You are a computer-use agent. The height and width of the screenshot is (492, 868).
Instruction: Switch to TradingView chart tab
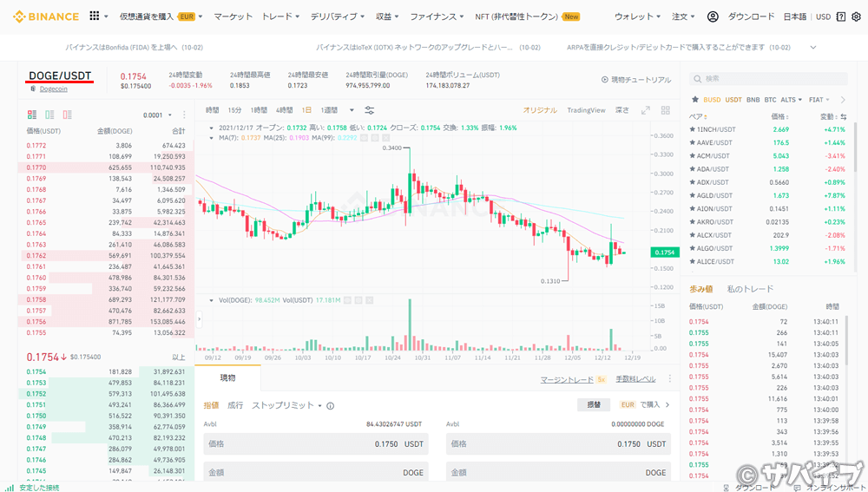click(x=586, y=110)
